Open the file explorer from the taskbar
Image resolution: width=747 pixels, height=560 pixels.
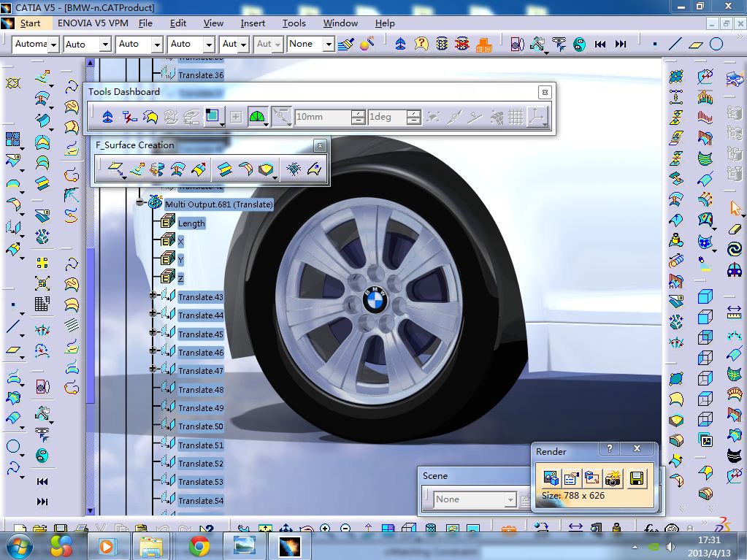coord(151,546)
